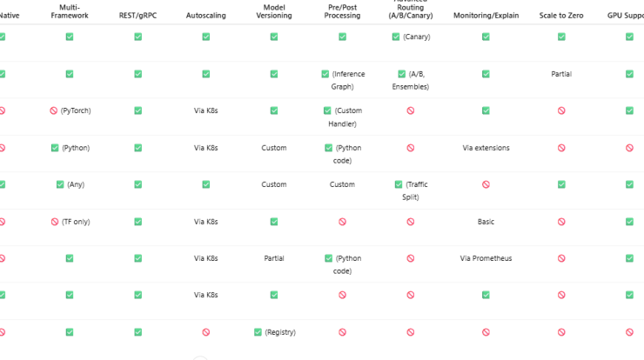Viewport: 644px width, 360px height.
Task: Click the Via Prometheus cell text
Action: tap(486, 258)
